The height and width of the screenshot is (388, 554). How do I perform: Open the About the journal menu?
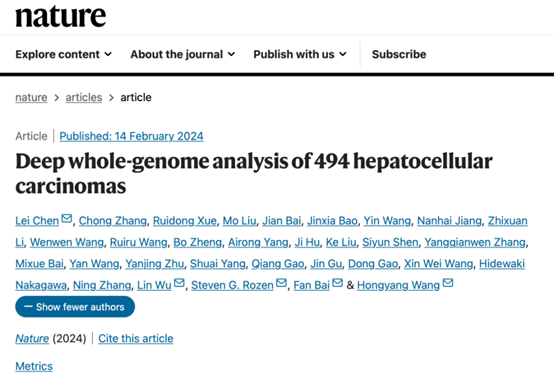(183, 54)
